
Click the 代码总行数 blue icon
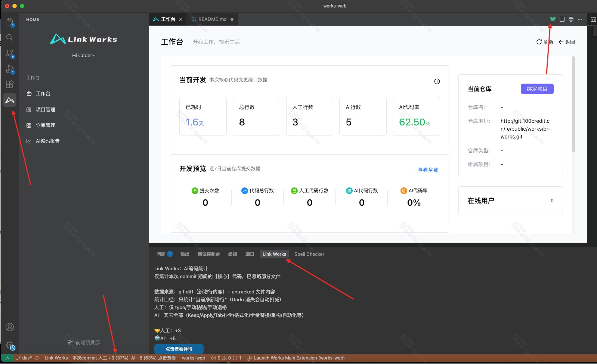[x=245, y=191]
